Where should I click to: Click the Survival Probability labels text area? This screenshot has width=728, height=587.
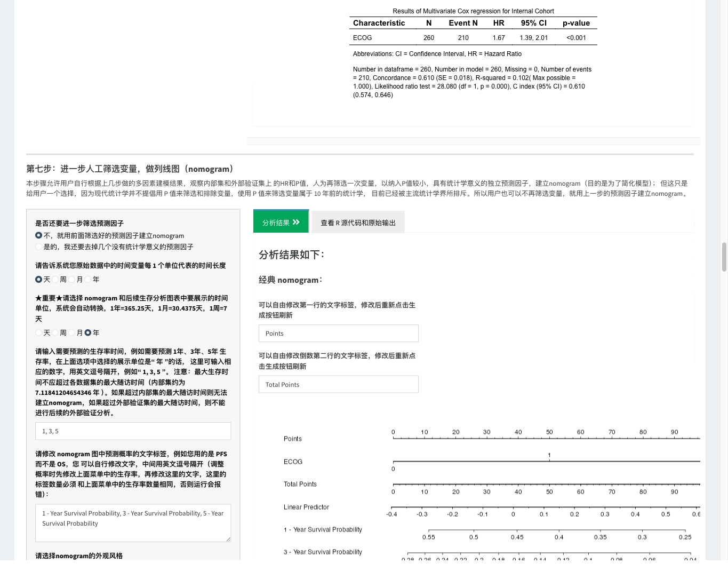pyautogui.click(x=133, y=523)
